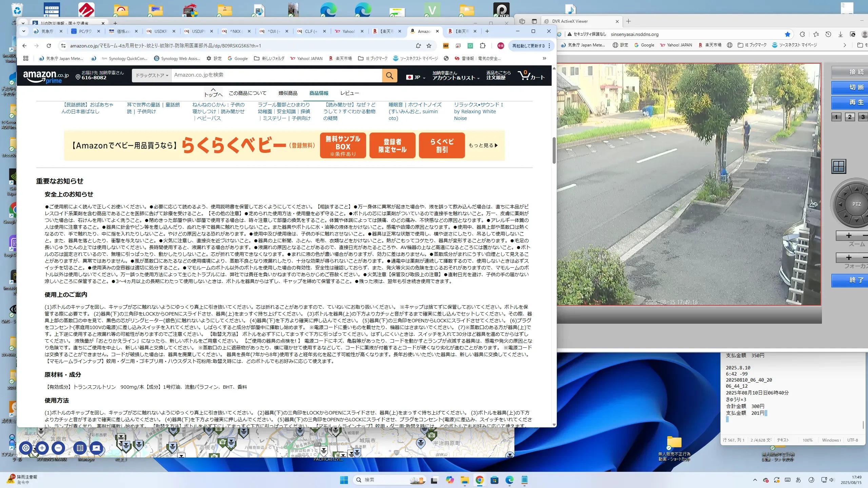
Task: Open the Amazon cart icon
Action: point(531,76)
